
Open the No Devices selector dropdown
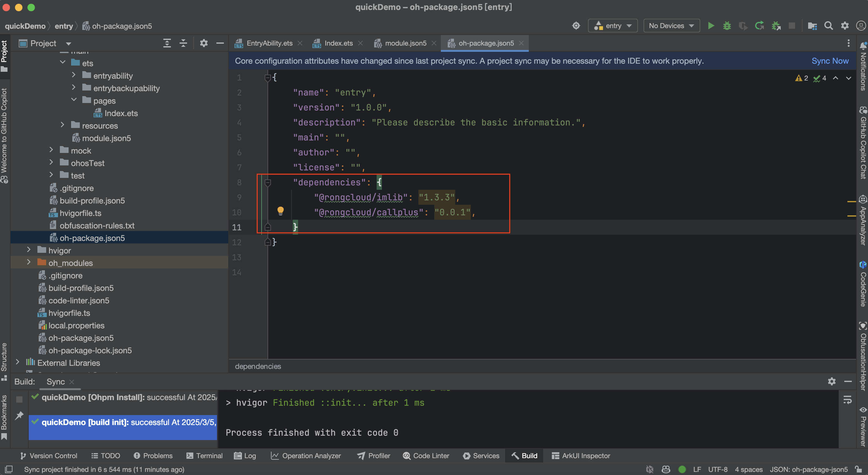tap(671, 26)
